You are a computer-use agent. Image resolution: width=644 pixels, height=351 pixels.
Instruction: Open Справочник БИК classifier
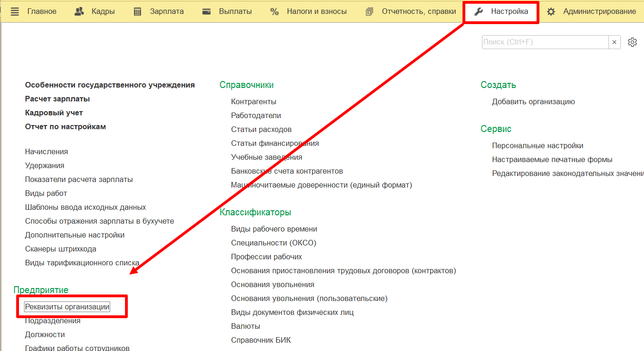click(x=261, y=340)
